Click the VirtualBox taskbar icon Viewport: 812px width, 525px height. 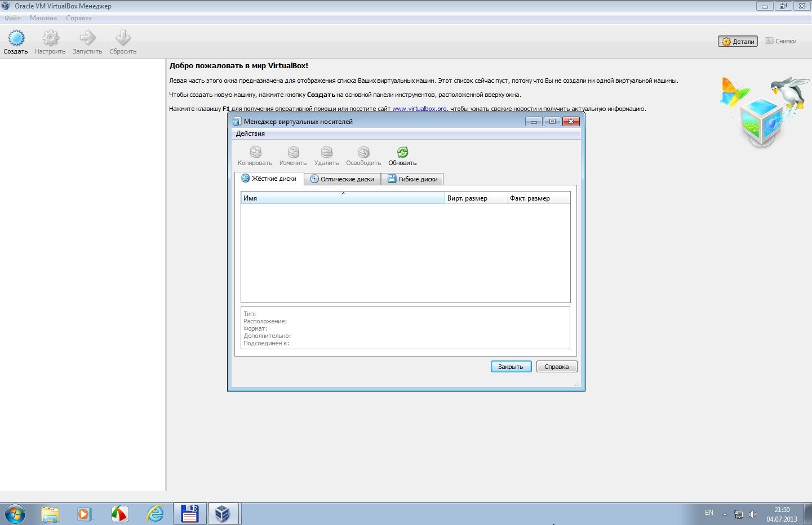click(224, 514)
